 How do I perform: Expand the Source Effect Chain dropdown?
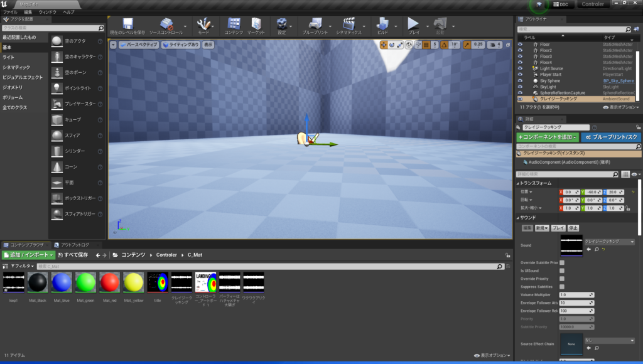tap(608, 341)
